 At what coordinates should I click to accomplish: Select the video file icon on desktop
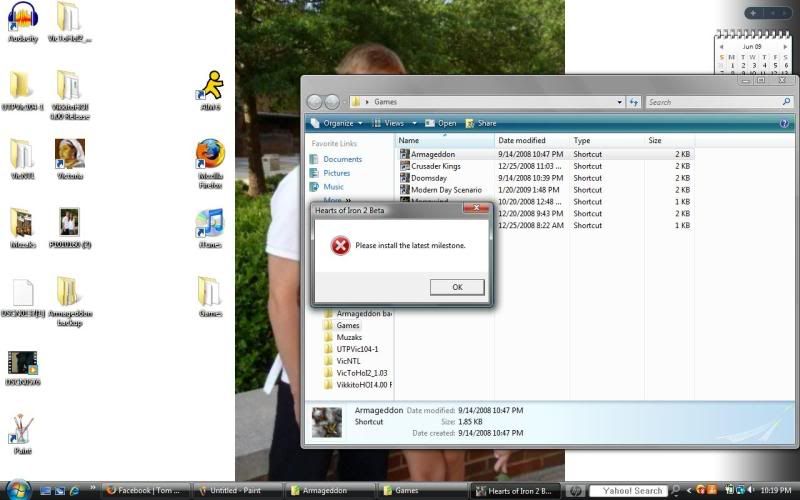click(x=22, y=367)
